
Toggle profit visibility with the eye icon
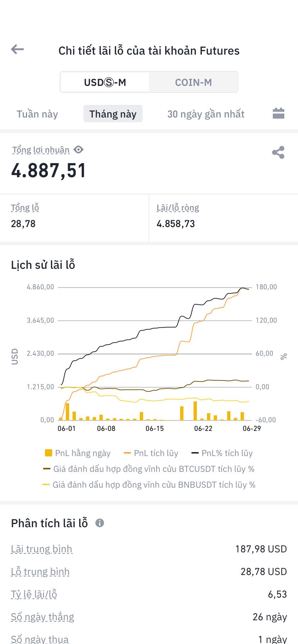tap(78, 149)
